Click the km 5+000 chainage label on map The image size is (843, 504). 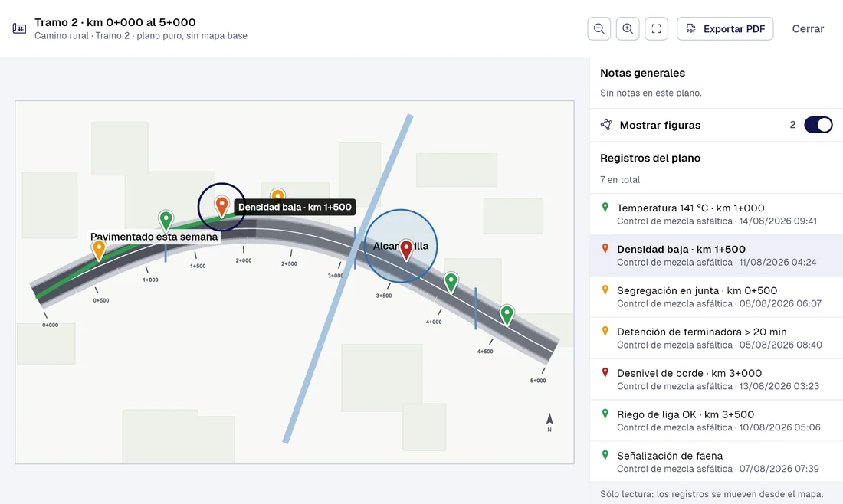[538, 381]
